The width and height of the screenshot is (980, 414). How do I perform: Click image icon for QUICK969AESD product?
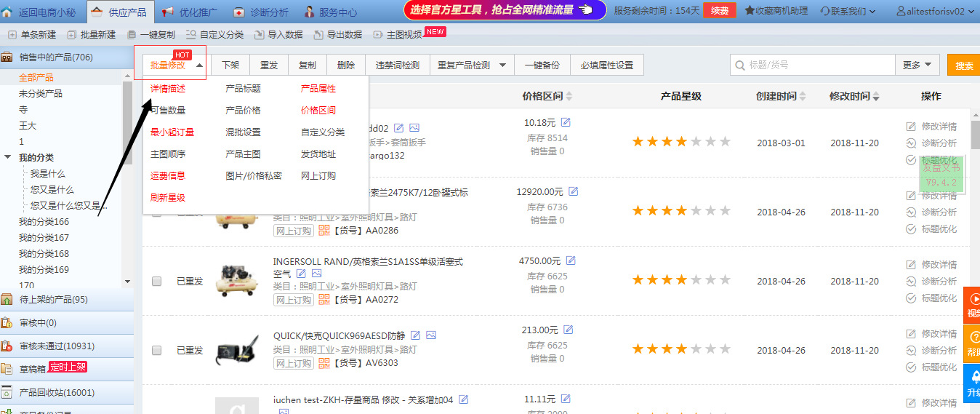point(431,335)
